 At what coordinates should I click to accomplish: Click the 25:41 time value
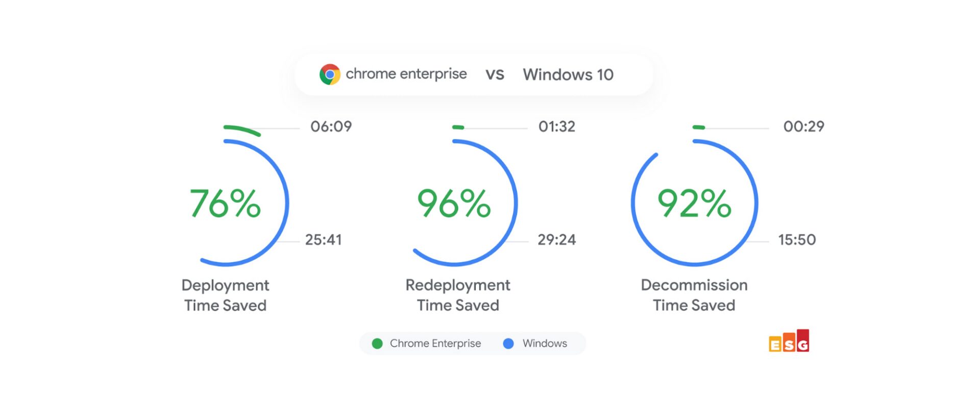(x=324, y=240)
